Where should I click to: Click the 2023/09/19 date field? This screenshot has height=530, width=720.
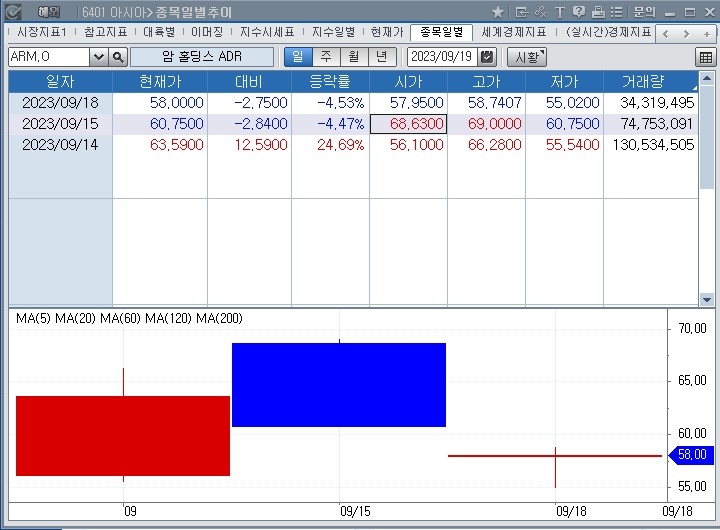[x=442, y=57]
